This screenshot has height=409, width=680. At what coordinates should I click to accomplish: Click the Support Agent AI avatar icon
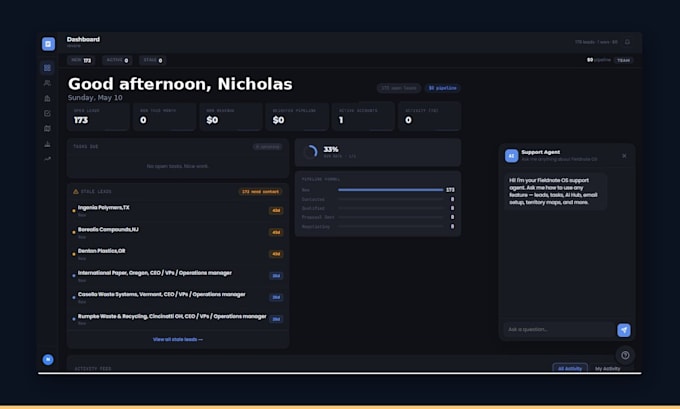[511, 156]
